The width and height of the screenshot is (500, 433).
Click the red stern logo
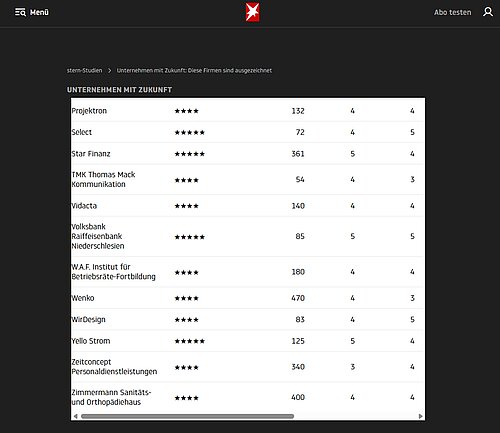point(252,12)
